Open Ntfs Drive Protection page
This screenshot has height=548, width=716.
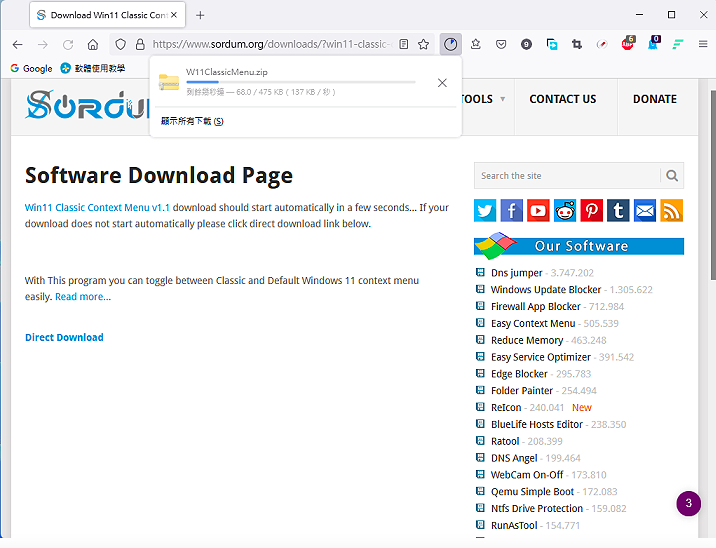537,509
